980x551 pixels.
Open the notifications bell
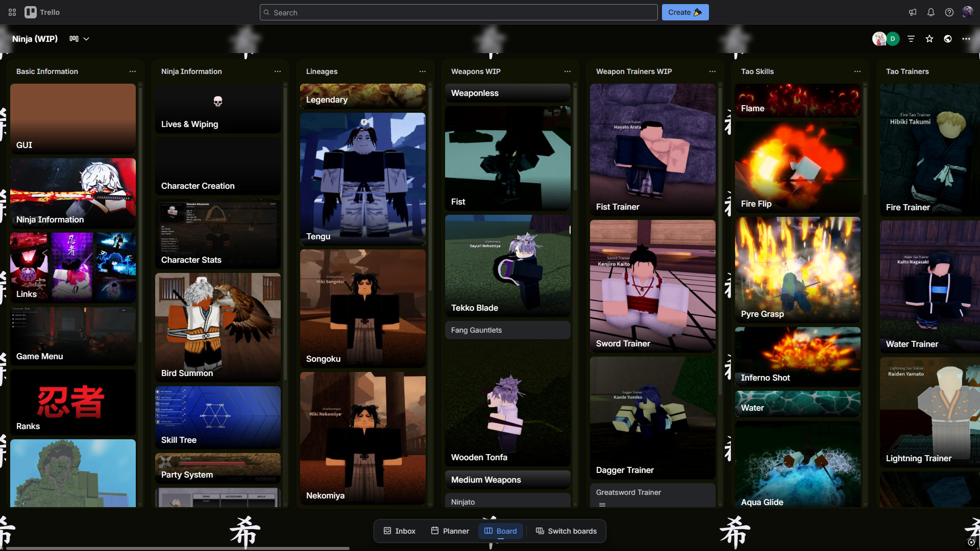click(x=930, y=12)
